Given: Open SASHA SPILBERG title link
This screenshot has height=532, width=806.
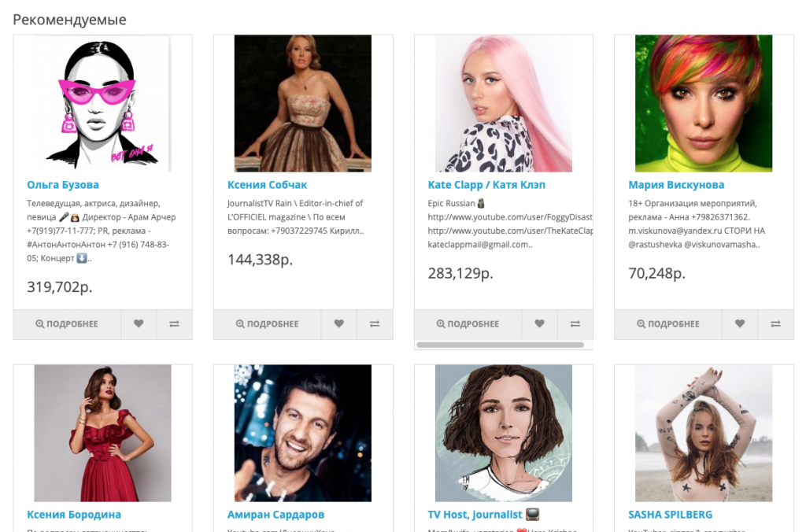Looking at the screenshot, I should click(x=670, y=515).
